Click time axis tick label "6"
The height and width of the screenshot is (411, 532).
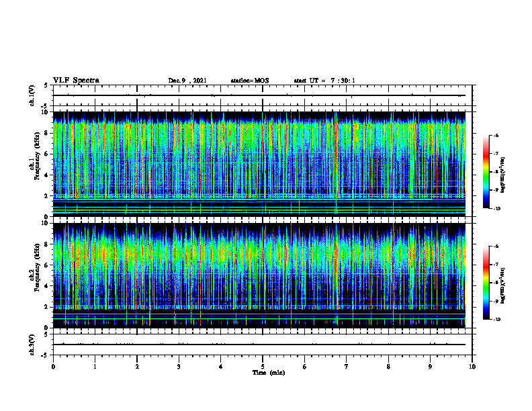[305, 367]
